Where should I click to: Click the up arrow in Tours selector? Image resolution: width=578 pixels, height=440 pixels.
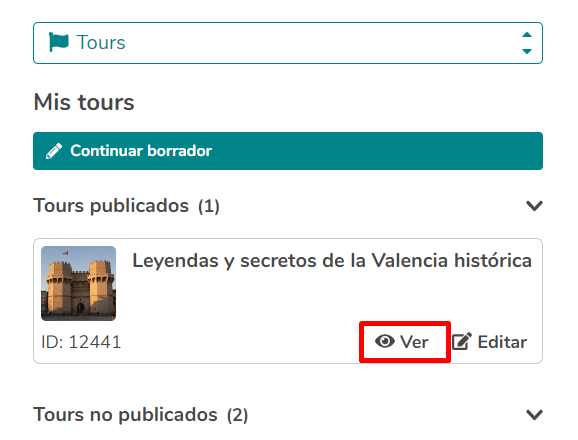tap(527, 35)
